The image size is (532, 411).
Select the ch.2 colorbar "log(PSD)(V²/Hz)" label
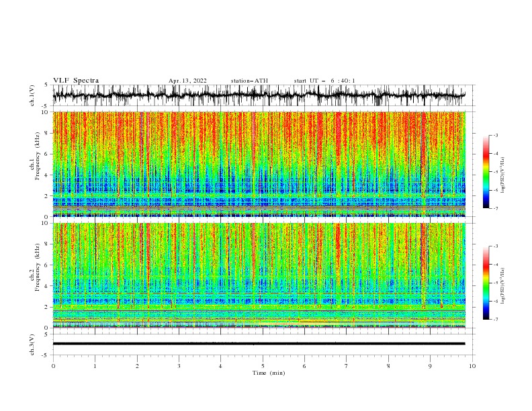pyautogui.click(x=503, y=286)
